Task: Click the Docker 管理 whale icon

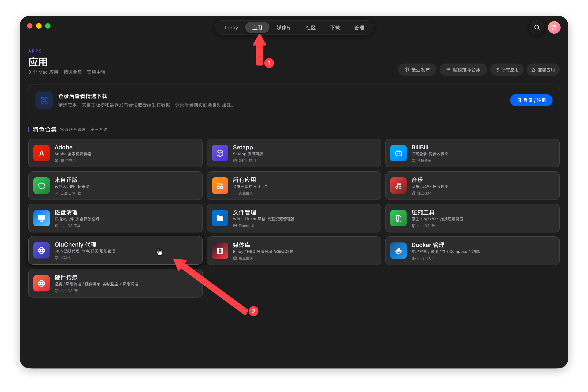Action: 398,250
